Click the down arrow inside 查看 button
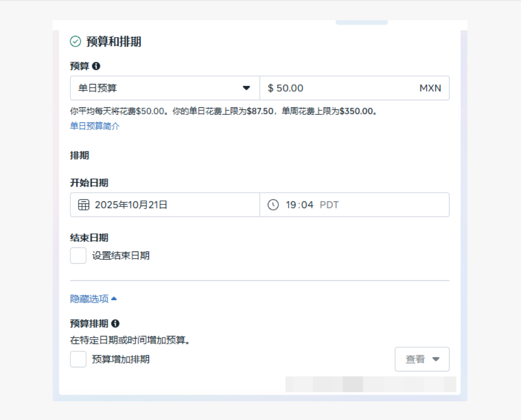The image size is (521, 420). pyautogui.click(x=436, y=359)
